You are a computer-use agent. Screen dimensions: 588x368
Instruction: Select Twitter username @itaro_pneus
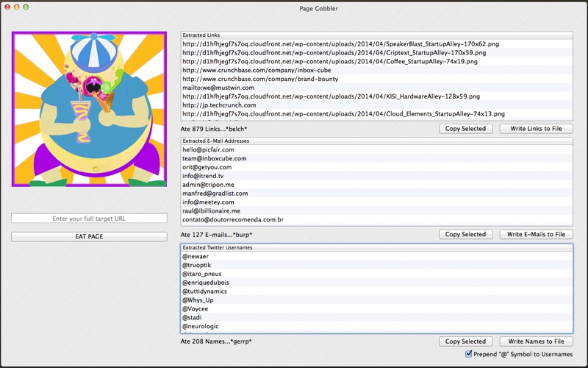[376, 274]
